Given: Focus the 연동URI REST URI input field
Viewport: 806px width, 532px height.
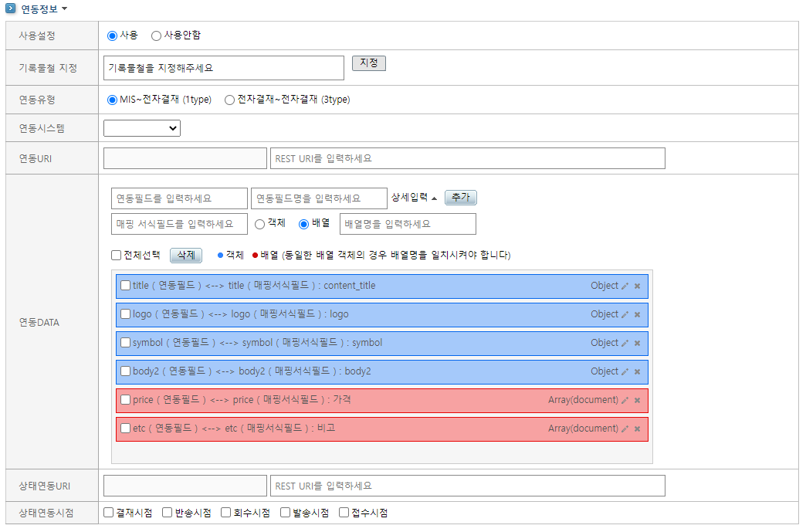Looking at the screenshot, I should pyautogui.click(x=467, y=158).
